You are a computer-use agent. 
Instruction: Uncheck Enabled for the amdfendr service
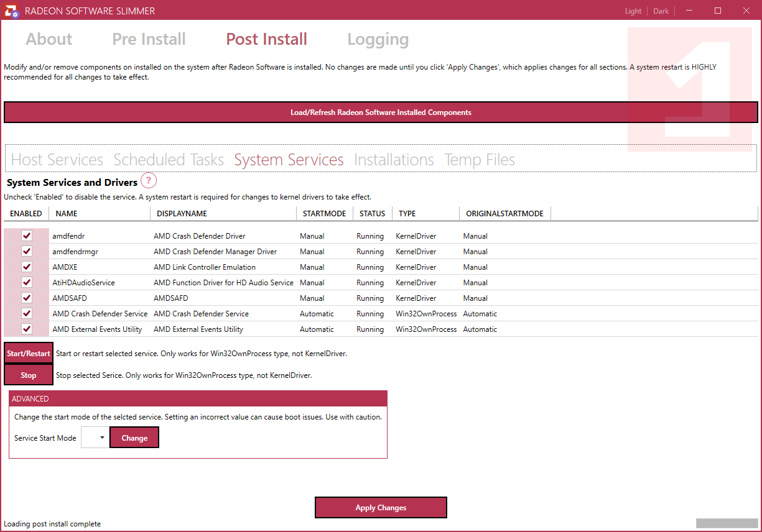click(27, 236)
